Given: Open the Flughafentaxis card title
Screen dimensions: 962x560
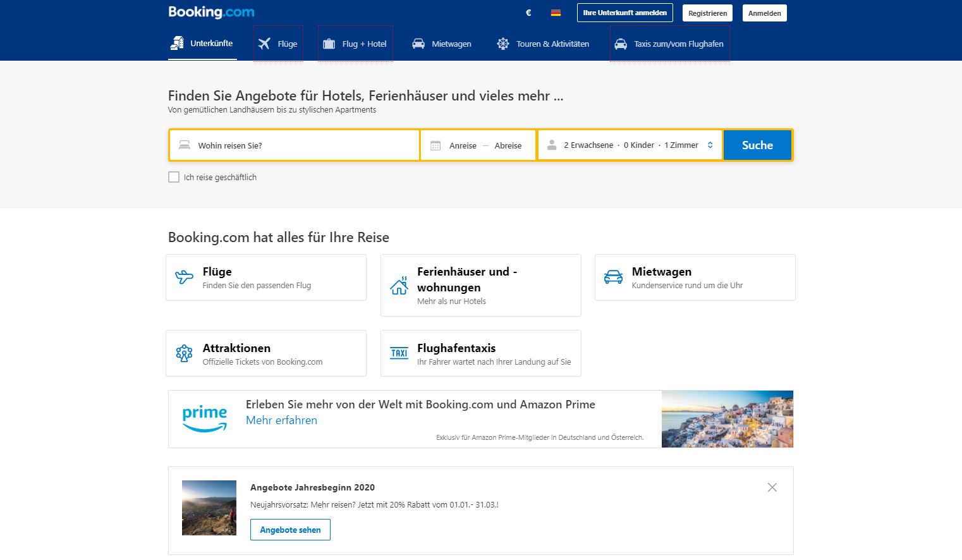Looking at the screenshot, I should click(456, 348).
